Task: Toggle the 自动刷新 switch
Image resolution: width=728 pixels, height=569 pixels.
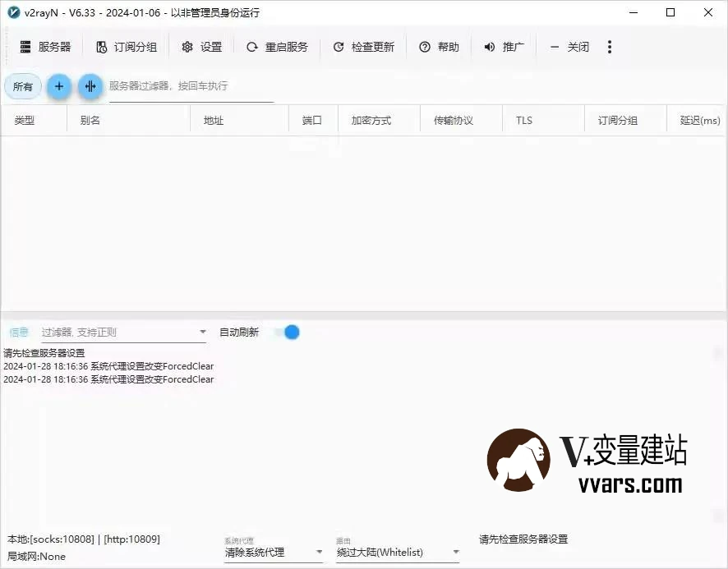Action: coord(287,333)
